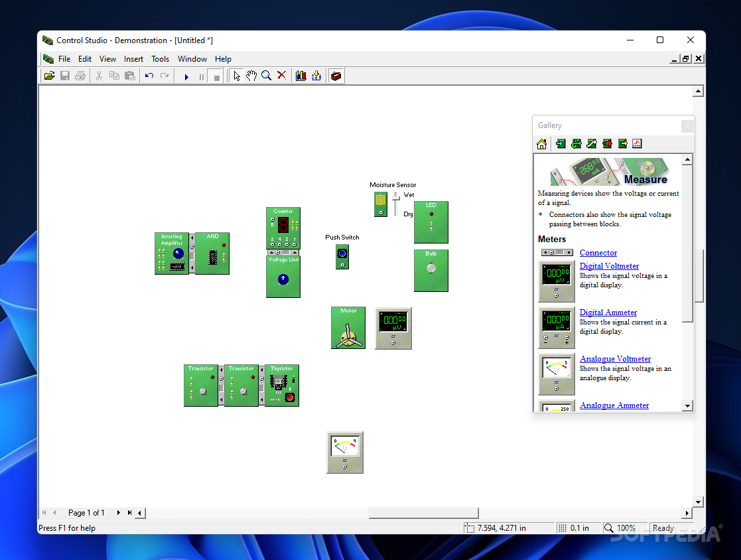The width and height of the screenshot is (741, 560).
Task: Select the Counter block
Action: click(283, 228)
